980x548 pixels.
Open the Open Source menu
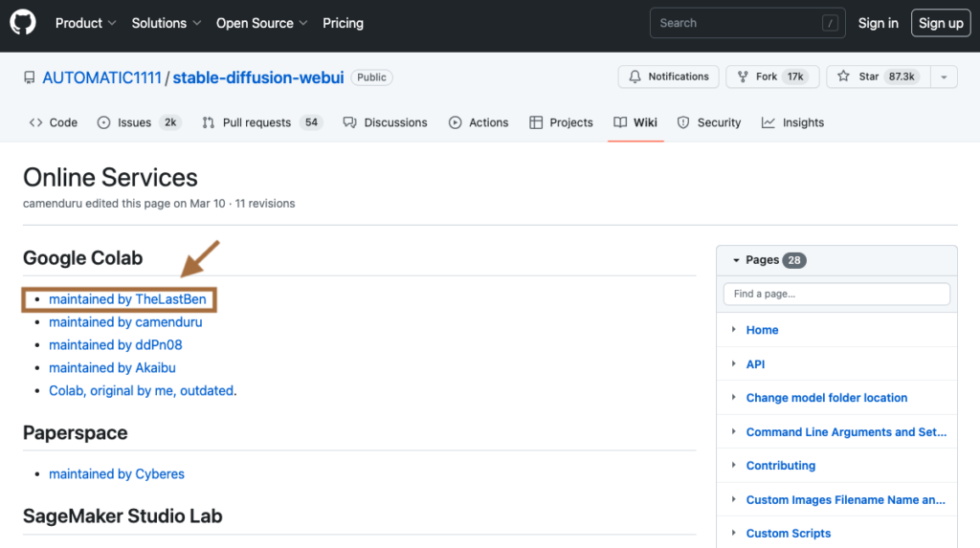[x=262, y=23]
